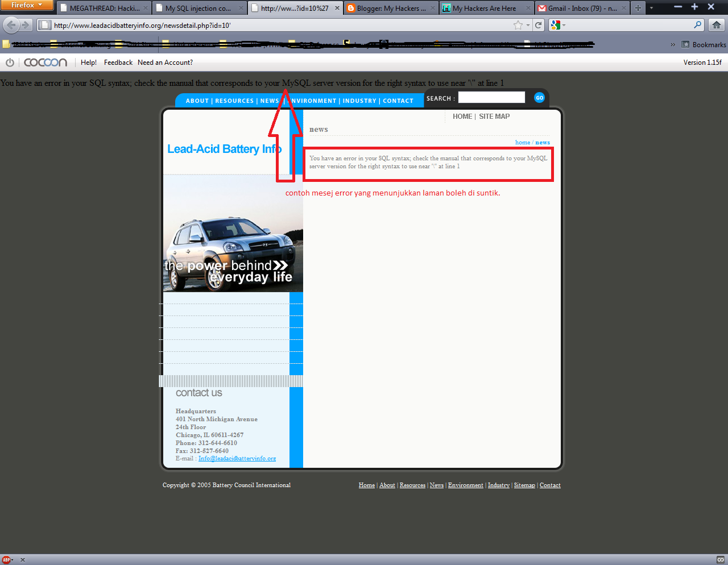Click the site SEARCH input field

491,98
